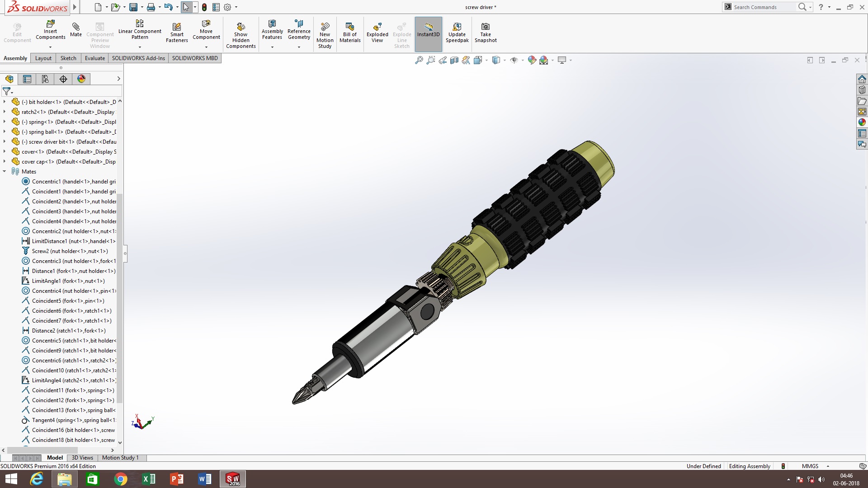
Task: Open the unit system MMGS dropdown
Action: pyautogui.click(x=828, y=466)
